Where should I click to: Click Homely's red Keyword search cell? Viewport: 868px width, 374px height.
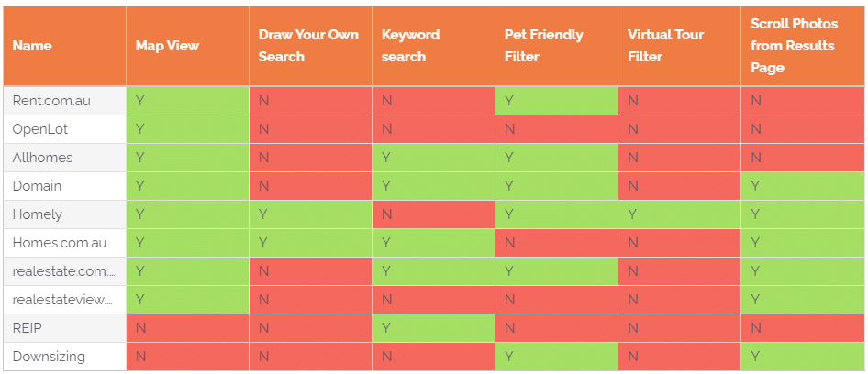coord(433,214)
